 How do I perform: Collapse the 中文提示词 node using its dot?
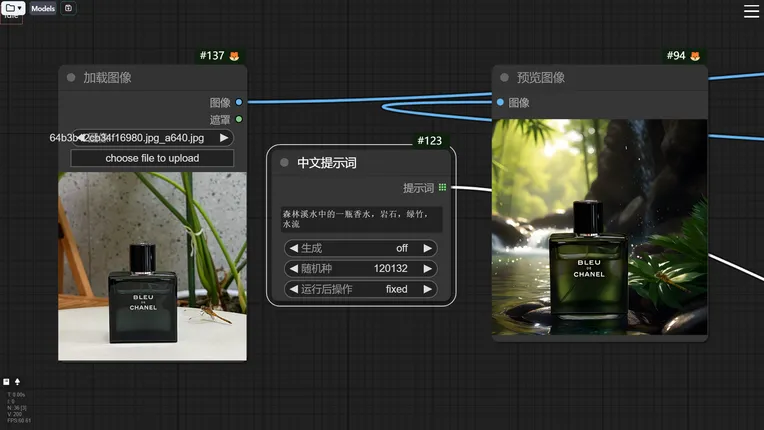285,163
